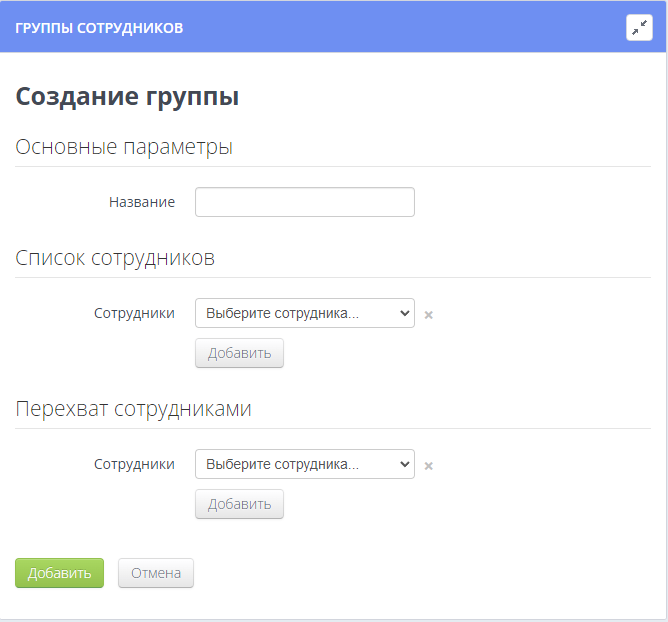Remove the employee row in Список сотрудников
This screenshot has height=622, width=668.
point(428,314)
